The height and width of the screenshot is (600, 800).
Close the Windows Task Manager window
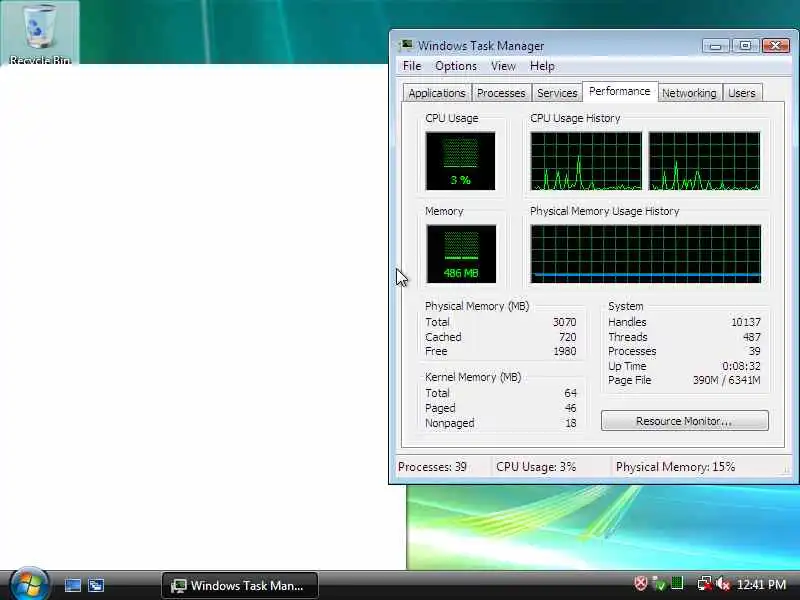click(776, 46)
